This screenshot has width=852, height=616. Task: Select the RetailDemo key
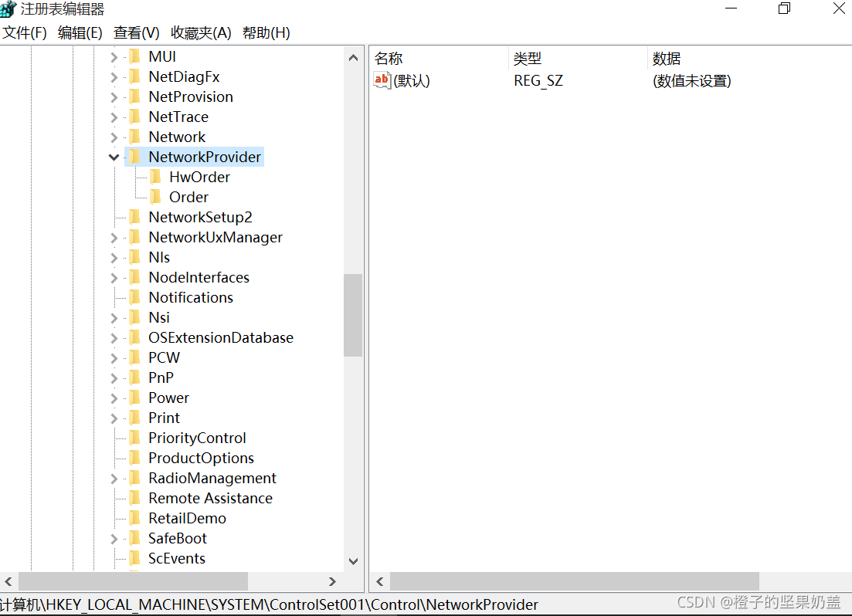pyautogui.click(x=187, y=518)
